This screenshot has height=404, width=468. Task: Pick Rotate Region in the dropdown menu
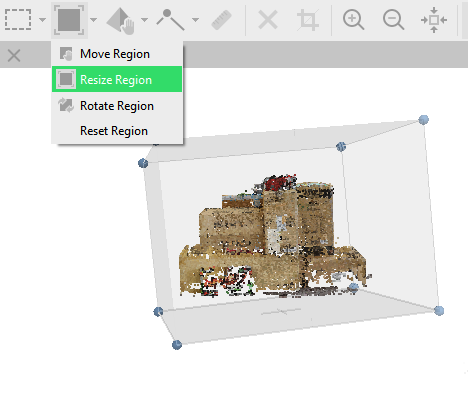coord(117,106)
